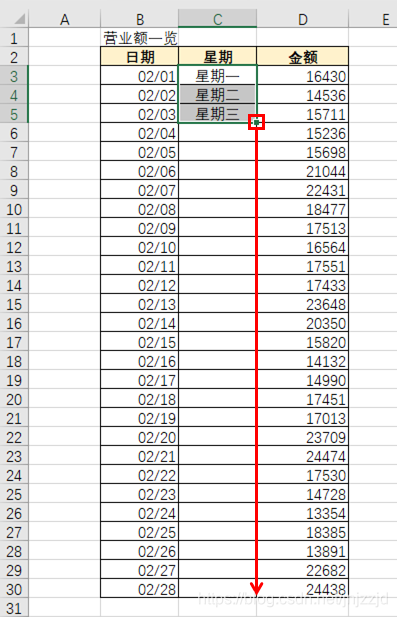The width and height of the screenshot is (397, 617).
Task: Select column C header
Action: 218,19
